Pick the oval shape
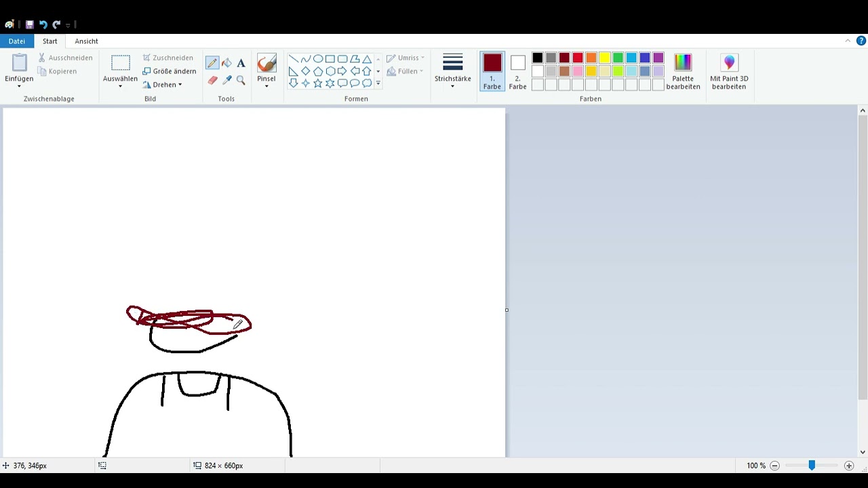 [317, 59]
